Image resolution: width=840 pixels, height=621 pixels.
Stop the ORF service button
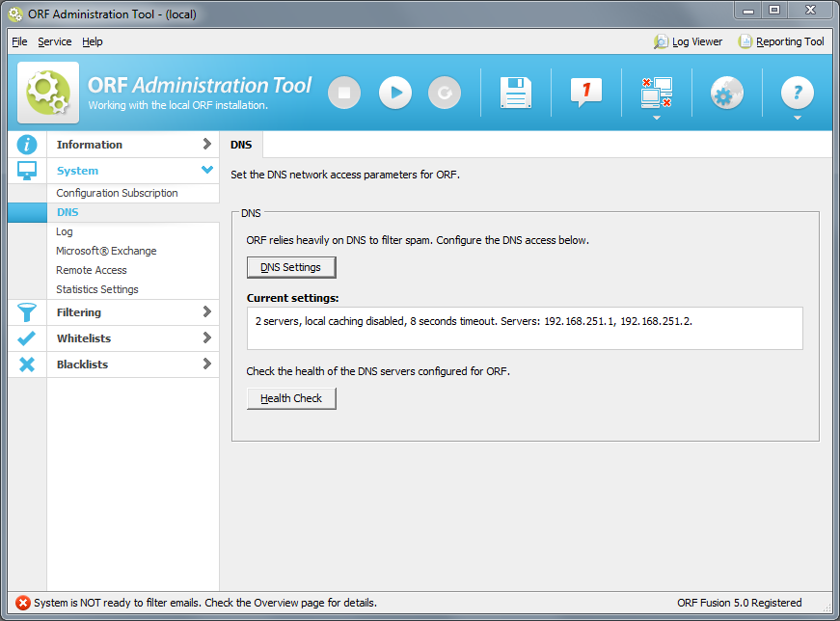[344, 94]
